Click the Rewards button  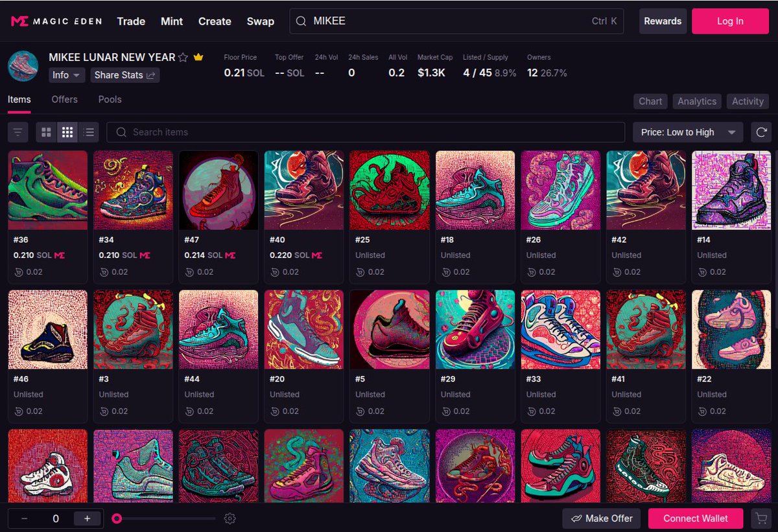click(663, 21)
